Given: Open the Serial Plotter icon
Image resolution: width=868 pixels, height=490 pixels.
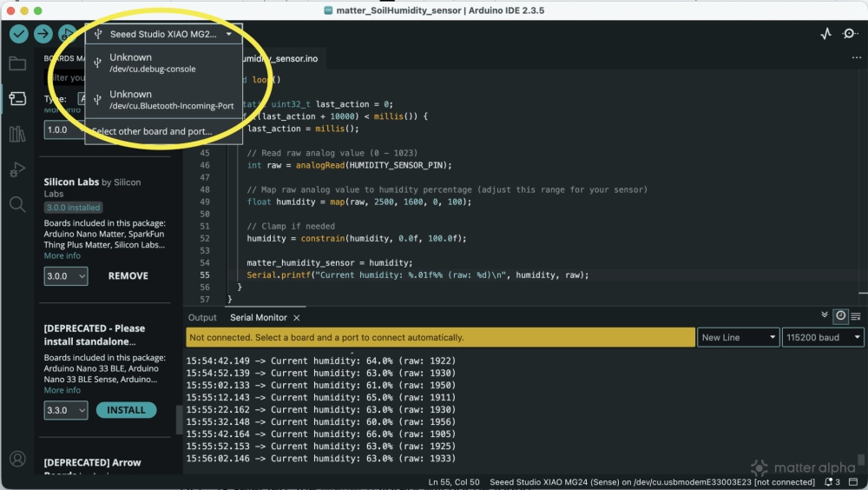Looking at the screenshot, I should point(825,34).
